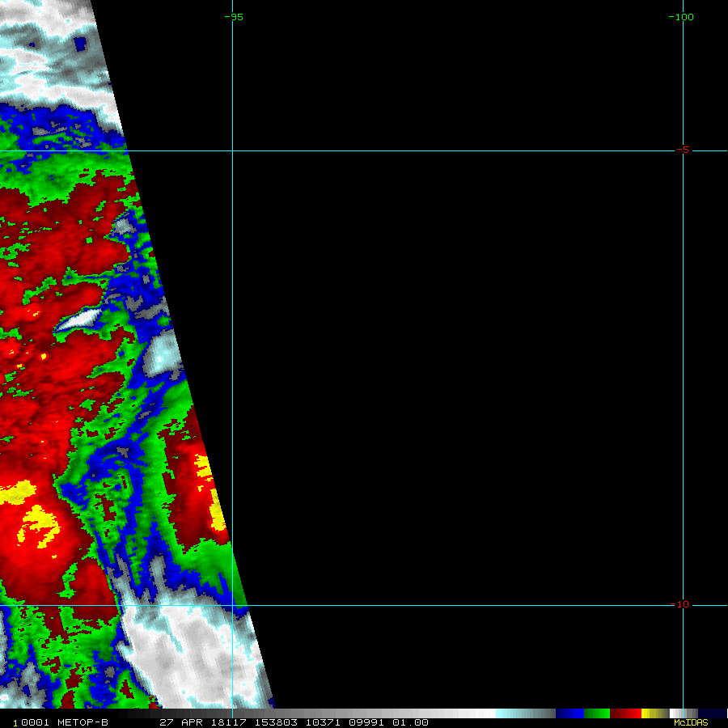728x728 pixels.
Task: Click the intersection of -100 and -5 gridlines
Action: pos(684,150)
